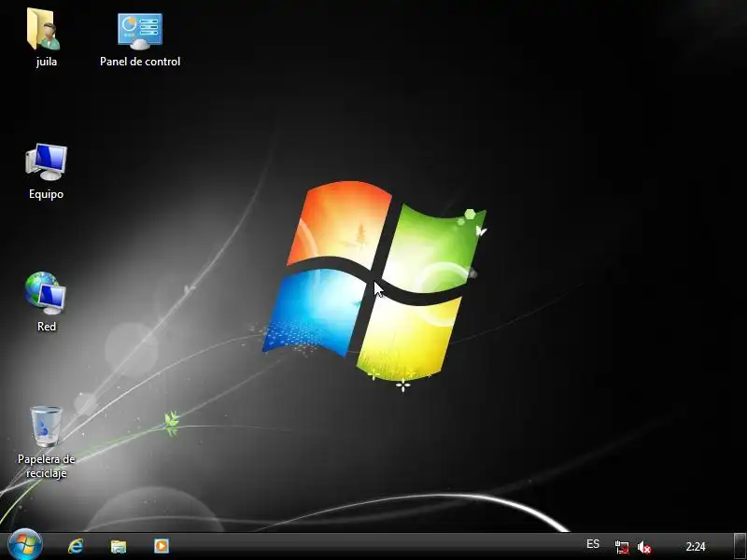The width and height of the screenshot is (747, 560).
Task: Click the Equipo label text
Action: click(x=46, y=194)
